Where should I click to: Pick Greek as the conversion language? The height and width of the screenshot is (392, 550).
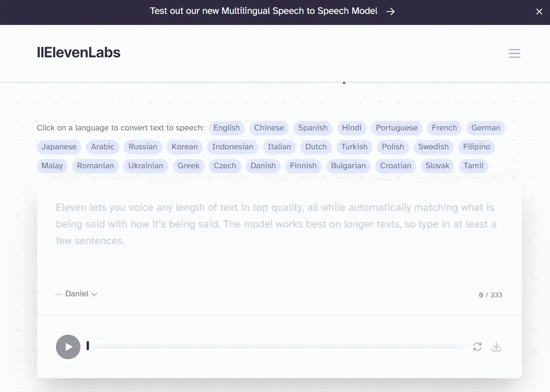[x=189, y=165]
